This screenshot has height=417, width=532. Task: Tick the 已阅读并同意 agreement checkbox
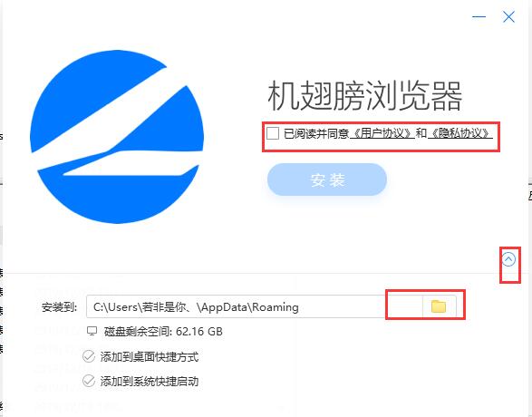(x=273, y=133)
